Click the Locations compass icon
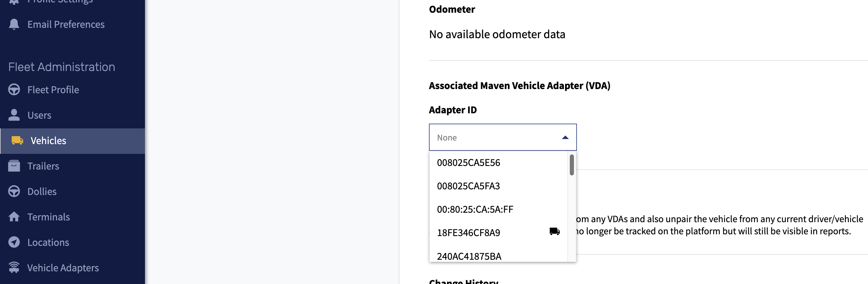Image resolution: width=868 pixels, height=284 pixels. pyautogui.click(x=14, y=242)
